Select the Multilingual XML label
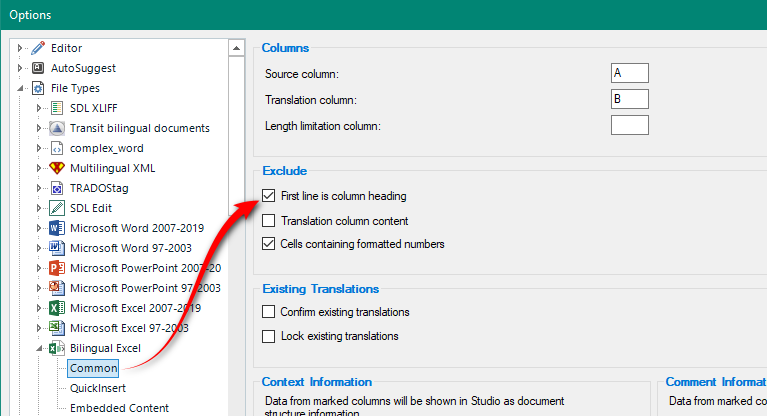 click(113, 168)
